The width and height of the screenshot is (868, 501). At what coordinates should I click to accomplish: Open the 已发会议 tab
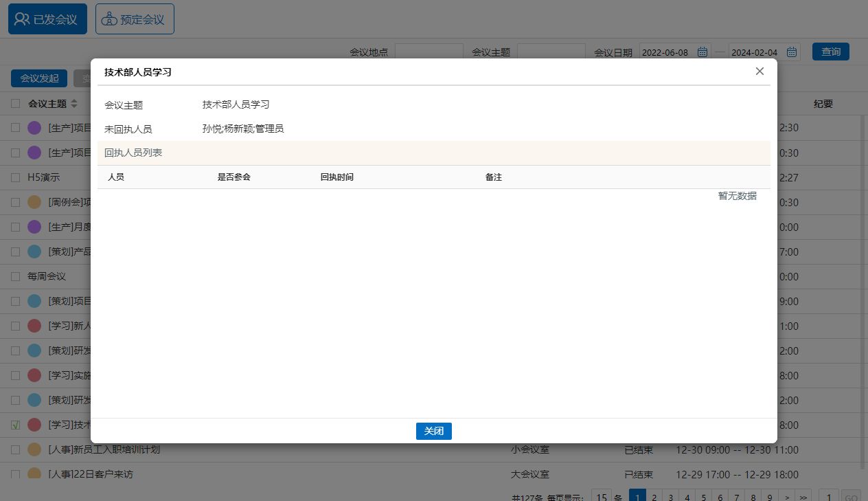tap(47, 19)
